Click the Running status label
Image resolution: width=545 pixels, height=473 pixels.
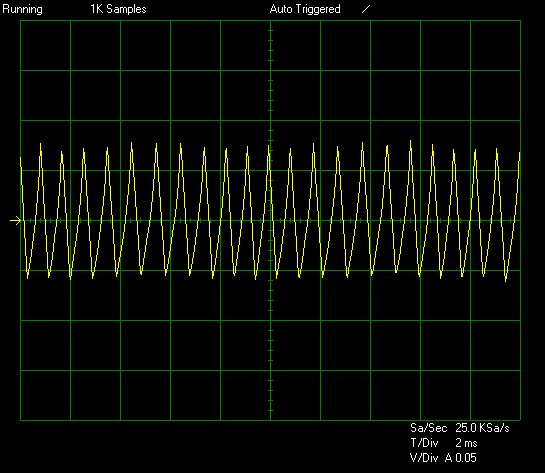22,9
